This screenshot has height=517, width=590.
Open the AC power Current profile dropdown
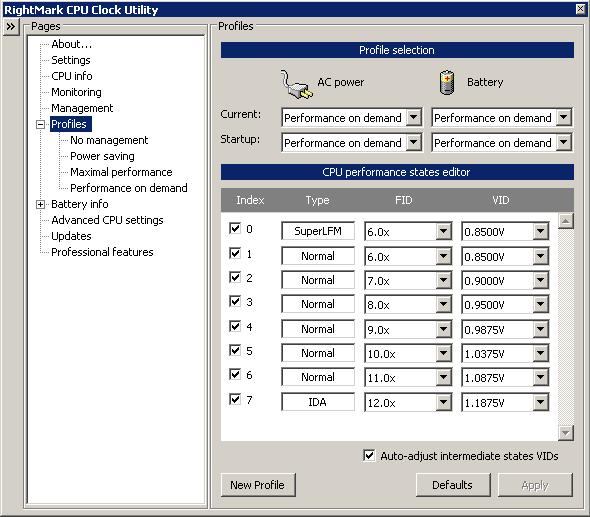click(414, 118)
